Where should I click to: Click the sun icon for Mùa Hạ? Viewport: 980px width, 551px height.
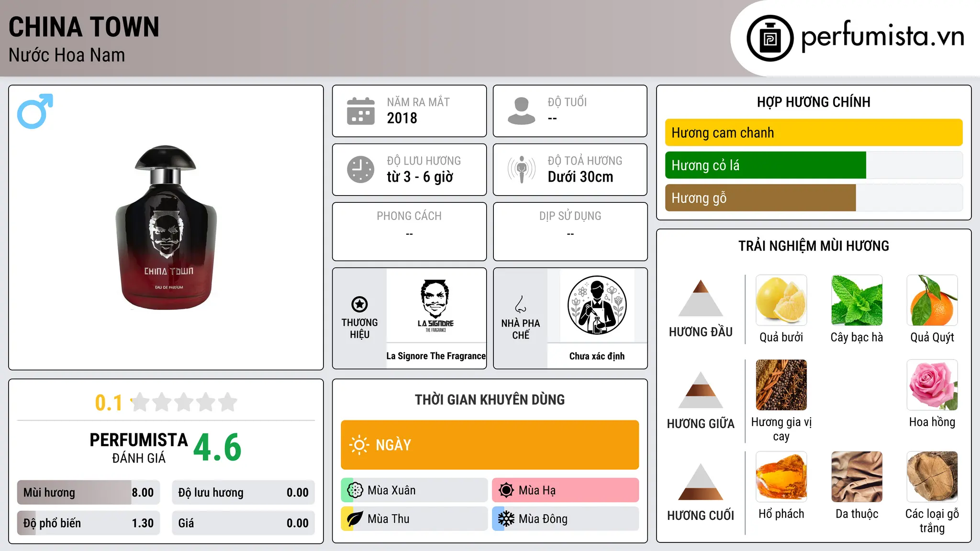(506, 490)
